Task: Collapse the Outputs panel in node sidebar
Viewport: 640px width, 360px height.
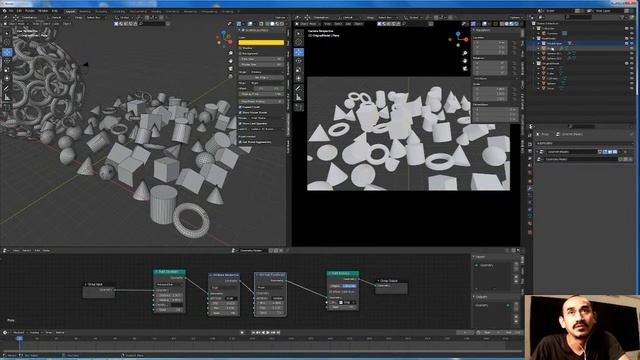Action: pyautogui.click(x=474, y=297)
